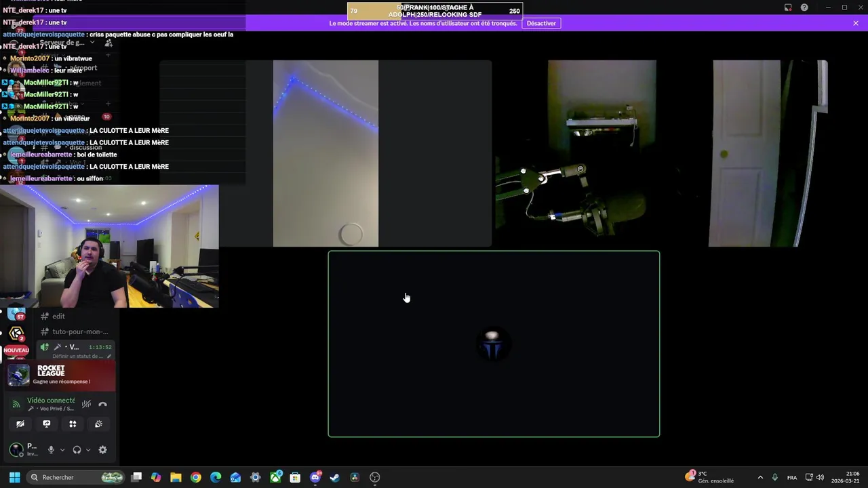Click the microphone in-use tray icon
Screen dimensions: 868x488
point(775,477)
